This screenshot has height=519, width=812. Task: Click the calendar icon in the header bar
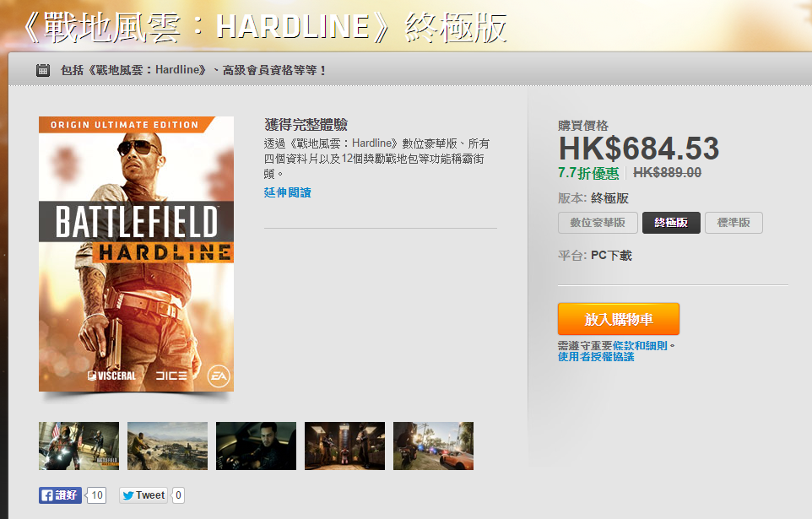(x=43, y=70)
